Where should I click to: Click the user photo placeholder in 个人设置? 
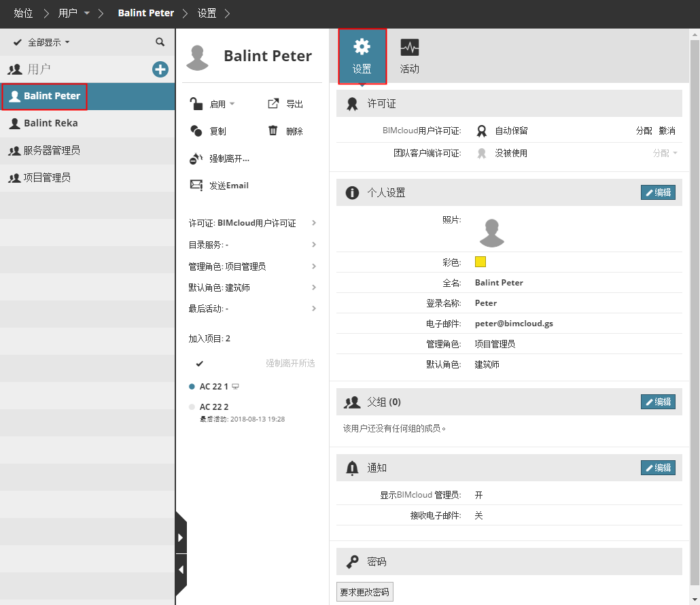[491, 232]
